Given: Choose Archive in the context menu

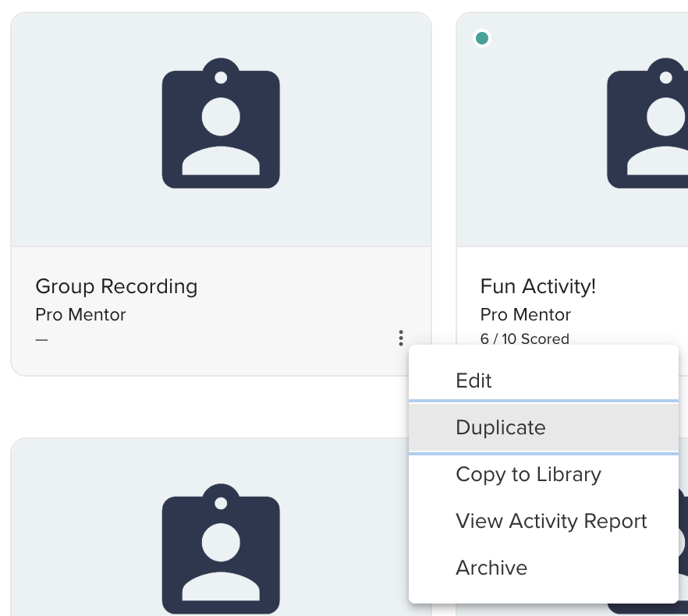Looking at the screenshot, I should 544,568.
